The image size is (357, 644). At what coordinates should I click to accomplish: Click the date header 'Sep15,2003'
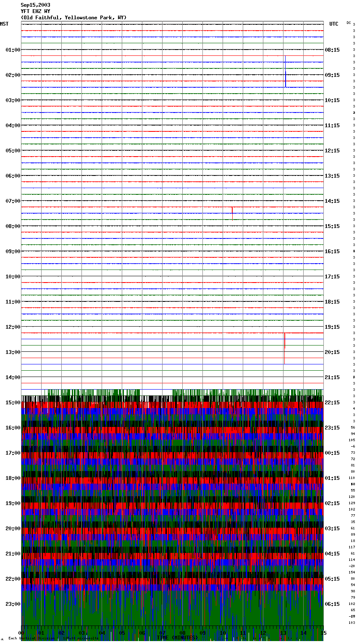click(36, 5)
